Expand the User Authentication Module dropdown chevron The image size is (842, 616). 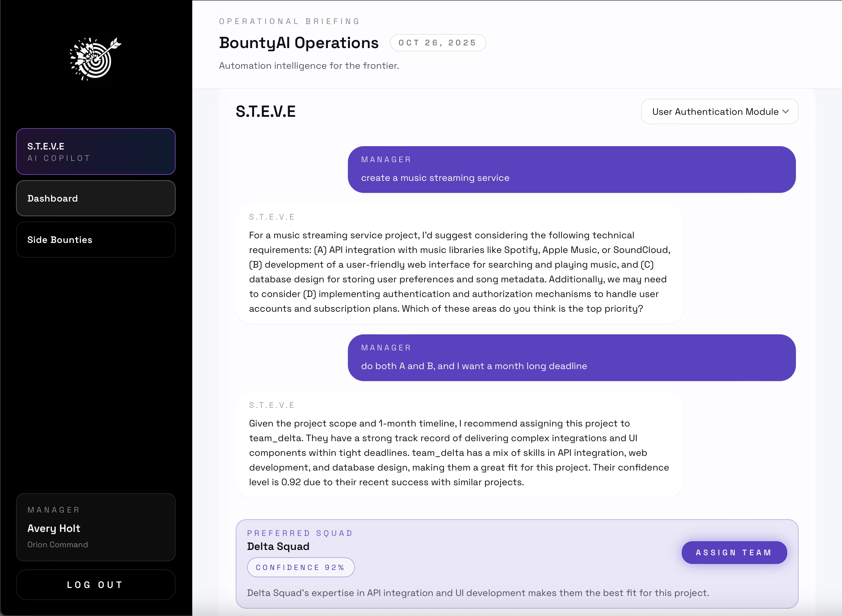[x=786, y=111]
